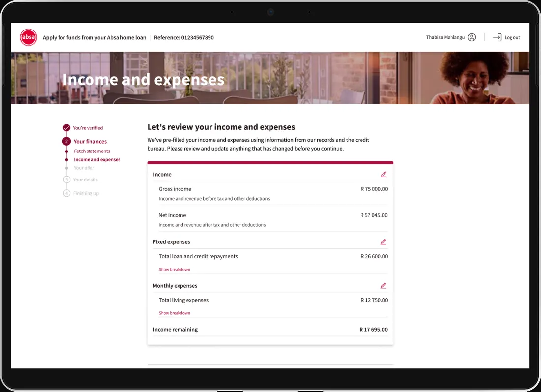Click the Income section heading
The image size is (541, 392).
[x=162, y=175]
